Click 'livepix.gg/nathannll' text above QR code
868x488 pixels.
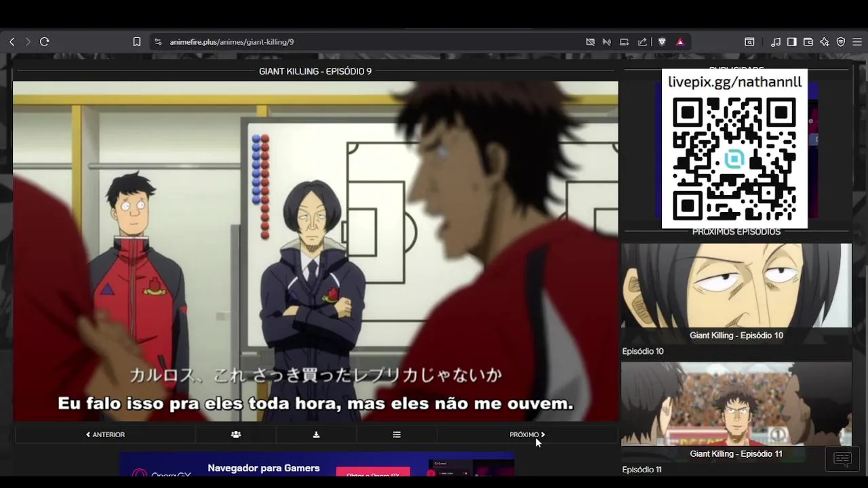click(x=735, y=82)
